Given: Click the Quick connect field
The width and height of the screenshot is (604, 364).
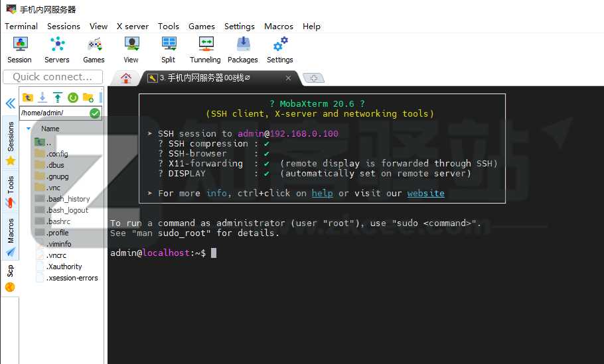Looking at the screenshot, I should click(53, 77).
